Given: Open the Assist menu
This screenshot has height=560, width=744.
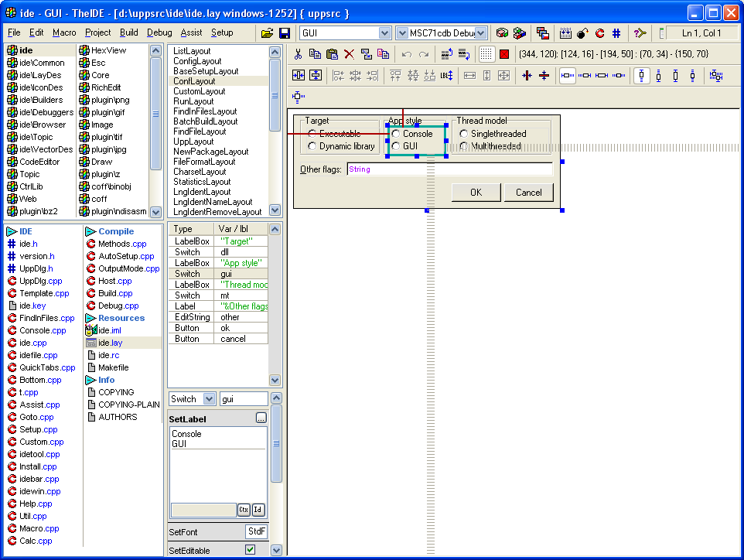Looking at the screenshot, I should 191,32.
